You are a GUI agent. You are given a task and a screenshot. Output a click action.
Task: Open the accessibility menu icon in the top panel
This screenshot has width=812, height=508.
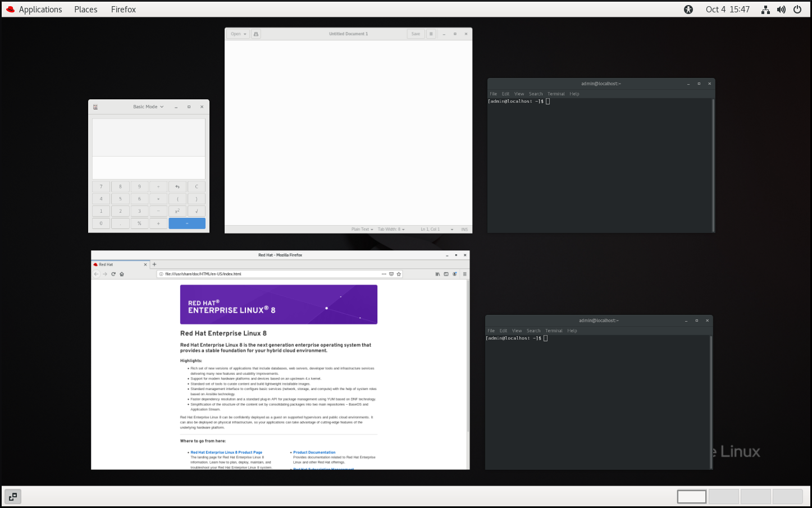688,10
